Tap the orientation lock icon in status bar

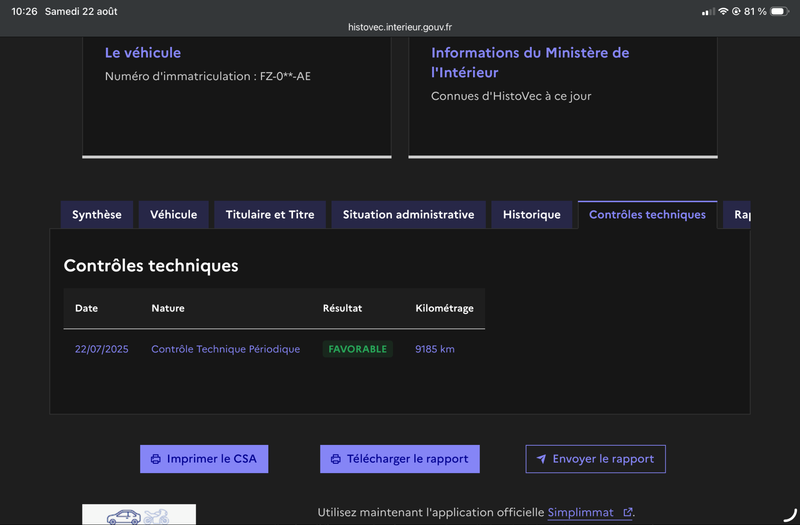736,11
